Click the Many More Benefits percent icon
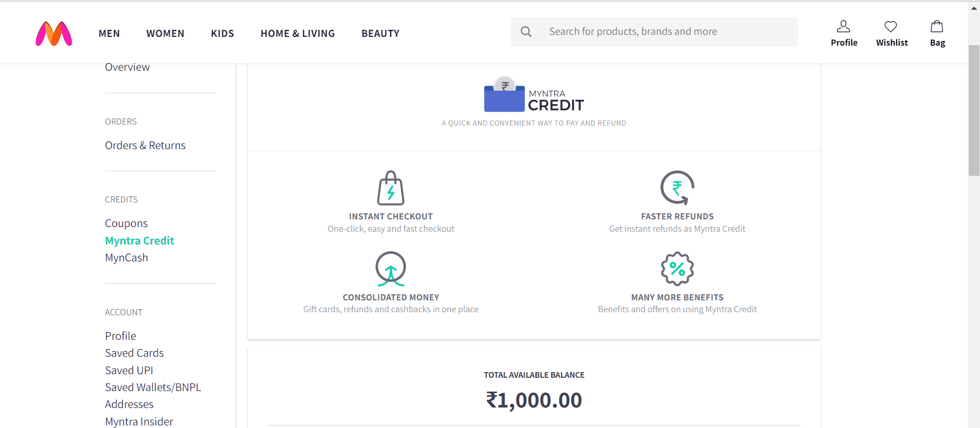The width and height of the screenshot is (980, 428). [x=677, y=269]
